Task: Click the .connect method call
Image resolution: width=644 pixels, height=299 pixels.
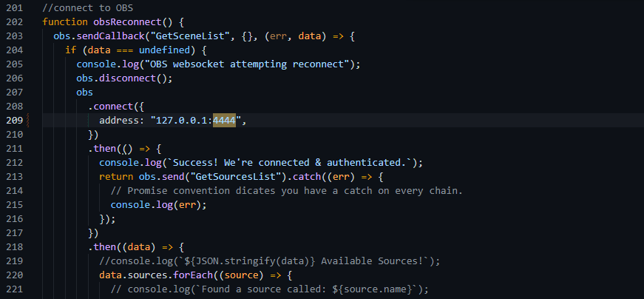Action: pyautogui.click(x=110, y=107)
